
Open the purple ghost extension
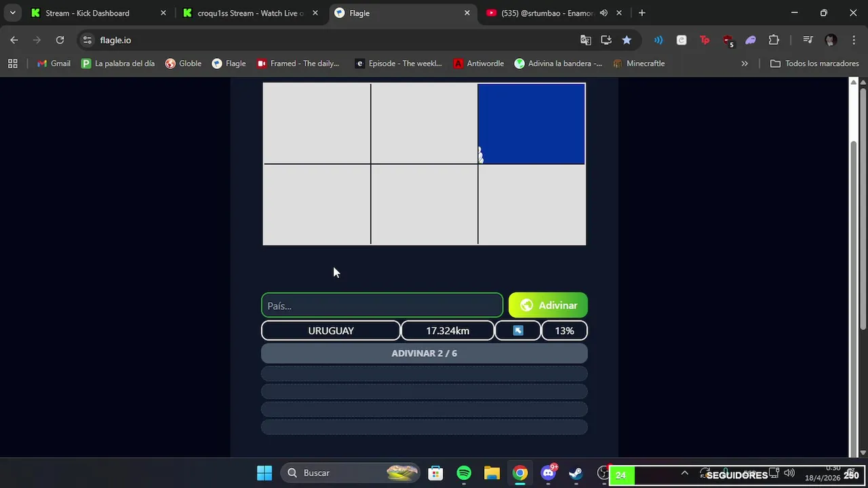coord(751,40)
